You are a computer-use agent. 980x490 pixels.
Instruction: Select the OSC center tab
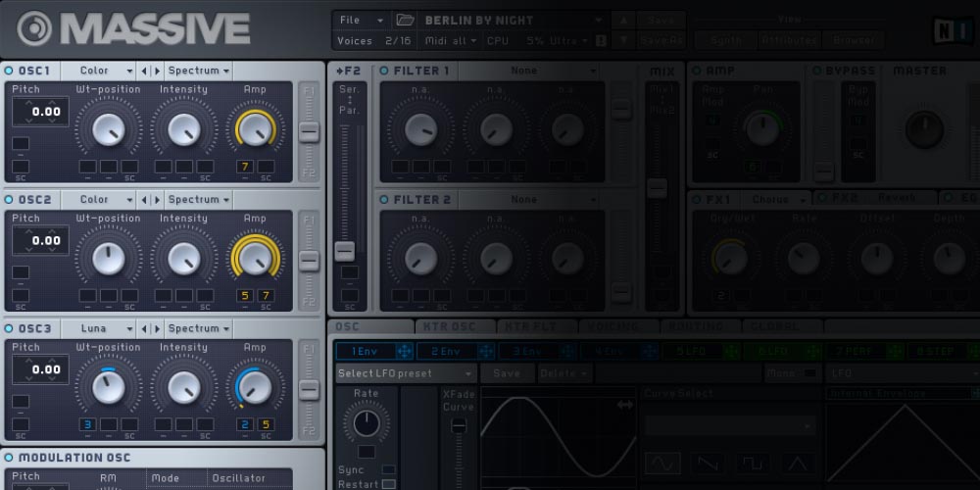(371, 326)
